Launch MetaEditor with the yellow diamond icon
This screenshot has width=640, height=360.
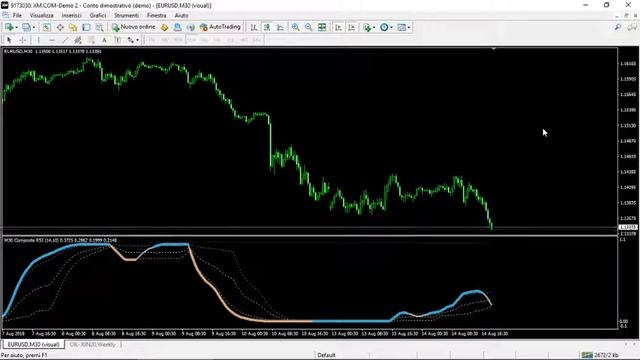[x=164, y=27]
